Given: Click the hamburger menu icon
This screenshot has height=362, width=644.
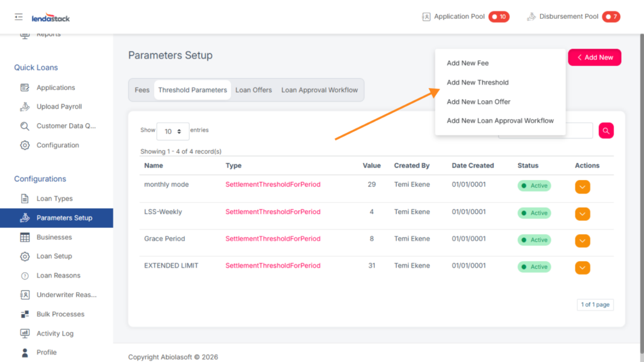Looking at the screenshot, I should click(x=18, y=17).
